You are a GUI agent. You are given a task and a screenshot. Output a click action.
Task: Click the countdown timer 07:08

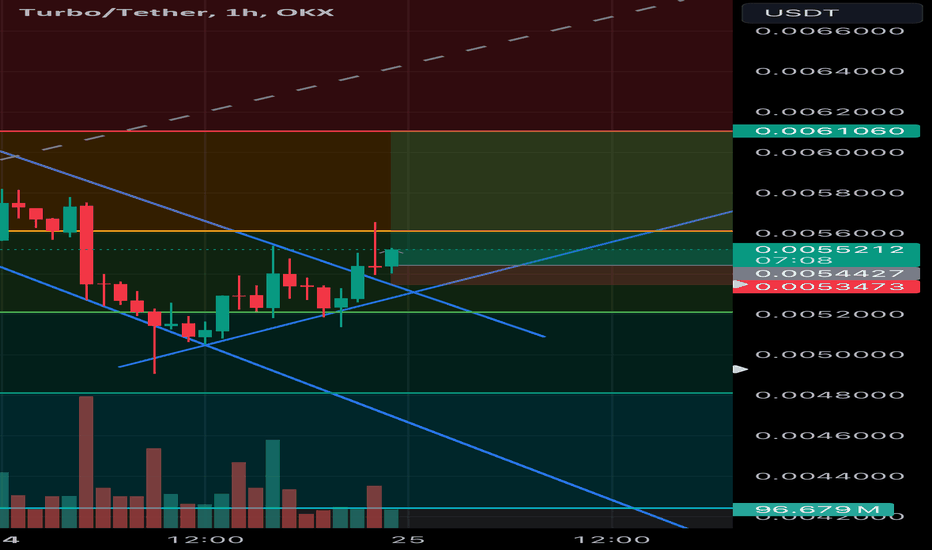pyautogui.click(x=794, y=260)
